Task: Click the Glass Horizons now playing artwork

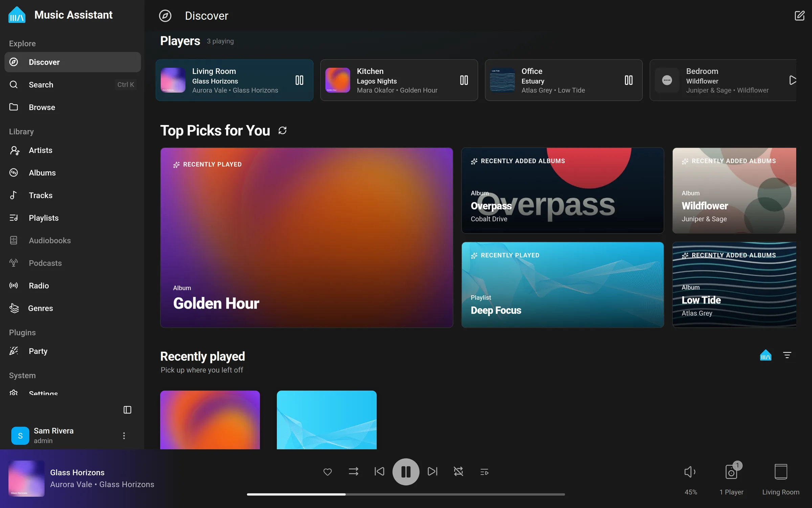Action: tap(26, 479)
